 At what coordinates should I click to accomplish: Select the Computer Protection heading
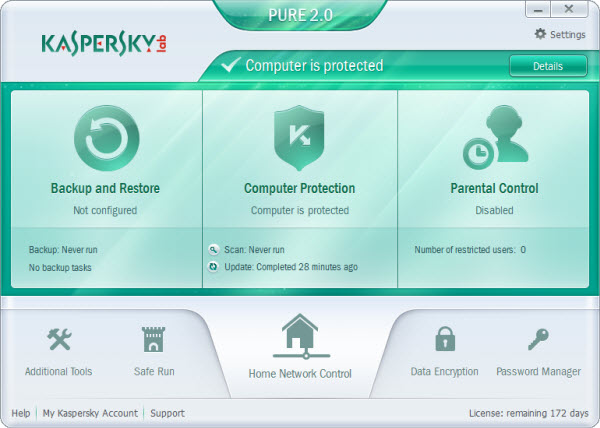pos(299,188)
